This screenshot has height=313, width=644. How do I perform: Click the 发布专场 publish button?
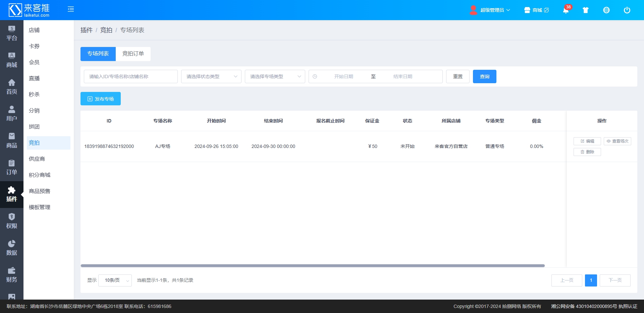[x=101, y=99]
